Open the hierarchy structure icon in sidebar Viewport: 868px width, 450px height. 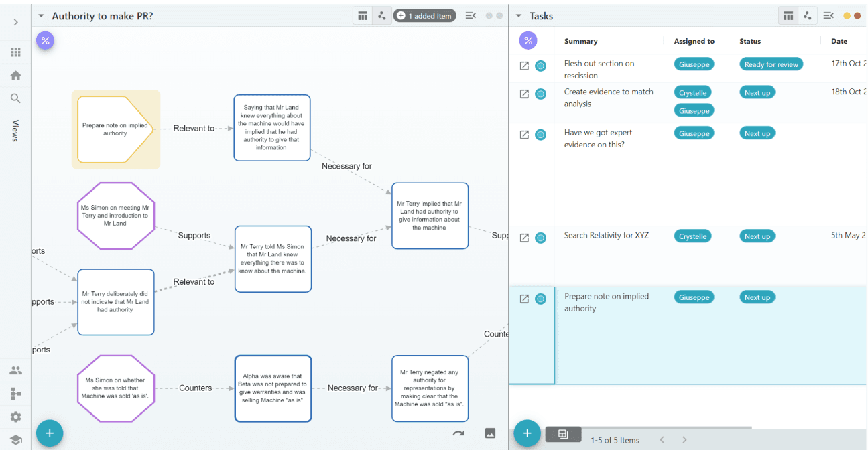click(x=15, y=394)
